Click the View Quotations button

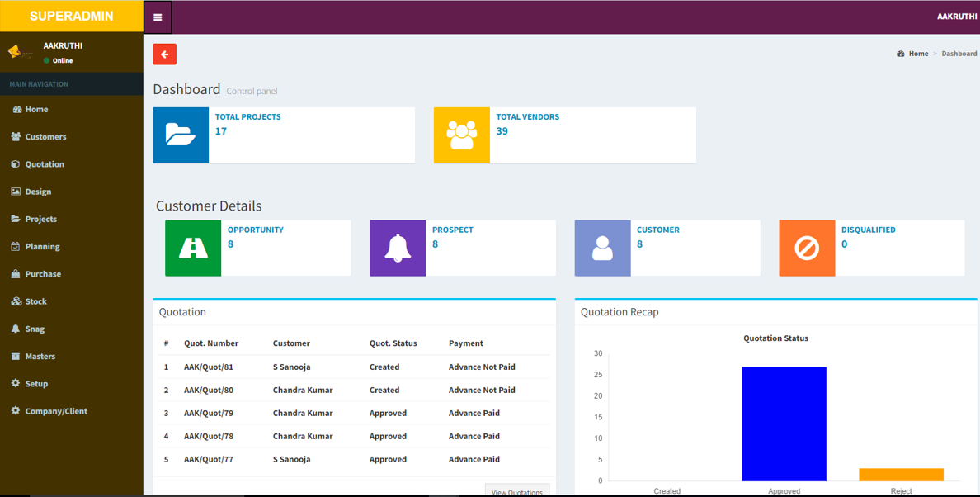coord(516,491)
